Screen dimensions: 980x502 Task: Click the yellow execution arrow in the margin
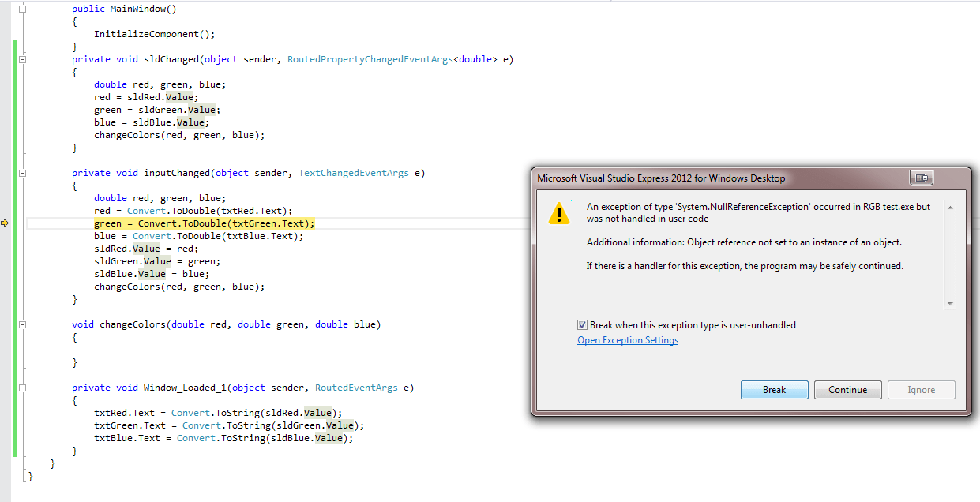[x=5, y=223]
